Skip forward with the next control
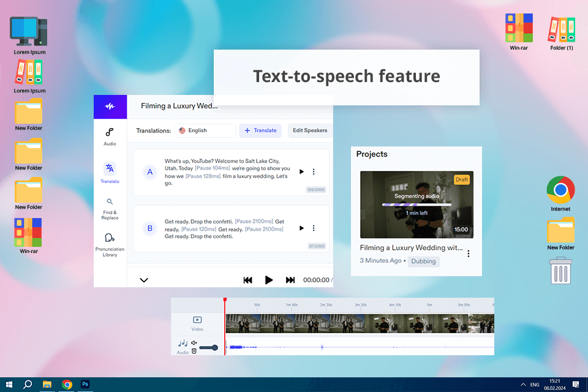 click(x=290, y=280)
